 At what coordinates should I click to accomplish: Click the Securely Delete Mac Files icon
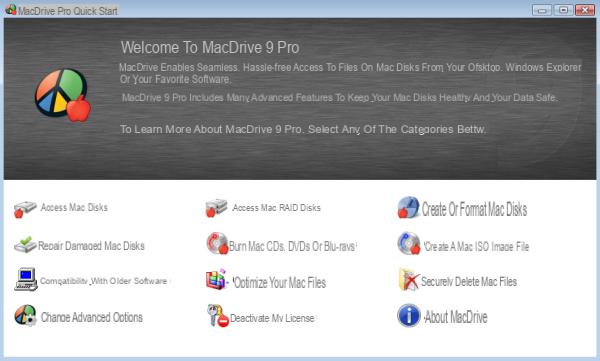click(409, 279)
